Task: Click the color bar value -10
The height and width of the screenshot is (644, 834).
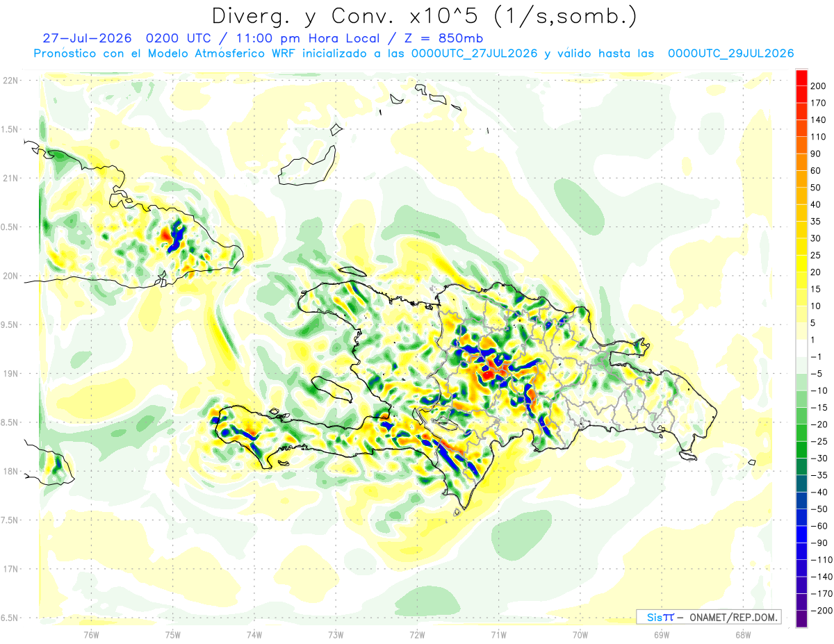Action: pos(819,390)
